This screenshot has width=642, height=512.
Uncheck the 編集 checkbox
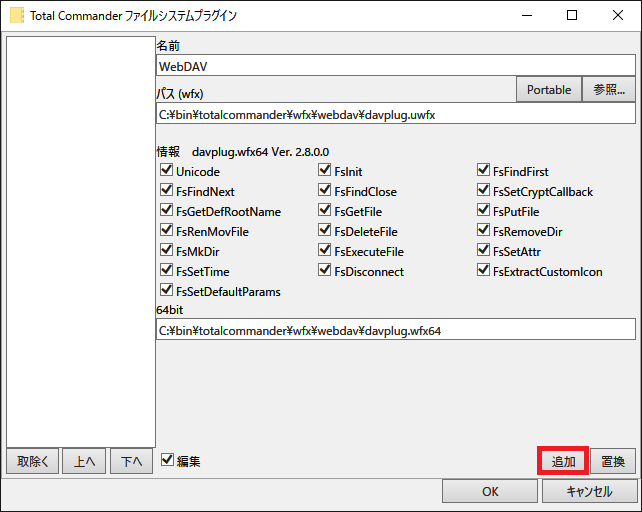click(x=167, y=460)
